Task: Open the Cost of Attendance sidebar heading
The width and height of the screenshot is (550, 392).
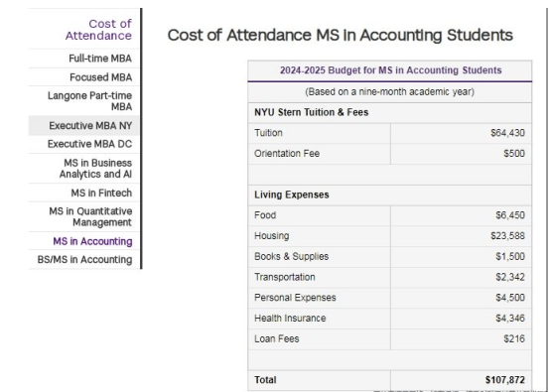Action: 98,30
